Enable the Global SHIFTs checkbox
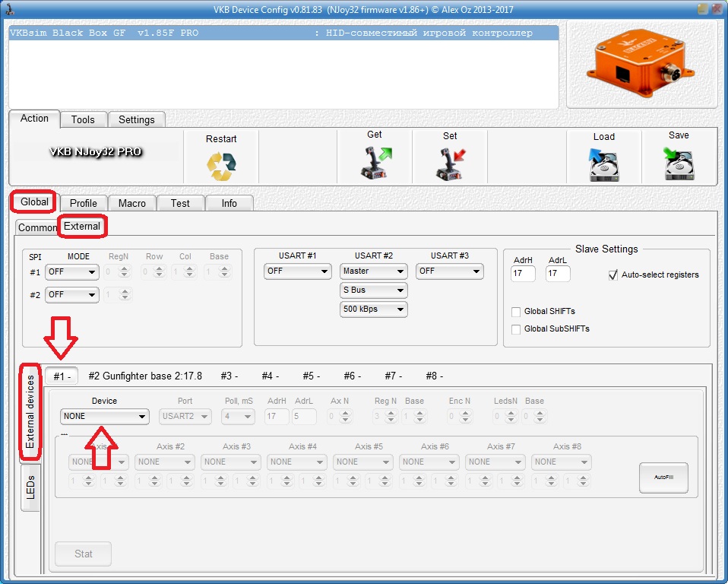Viewport: 728px width, 584px height. point(517,312)
